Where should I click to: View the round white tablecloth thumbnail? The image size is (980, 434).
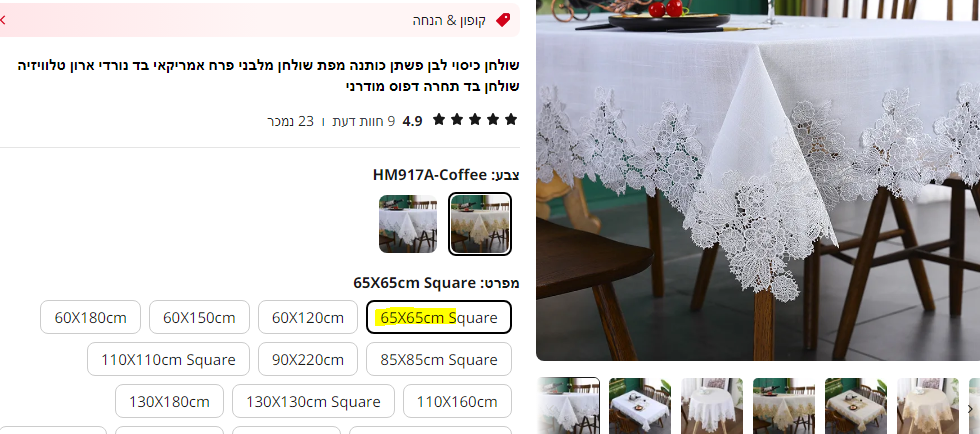click(712, 405)
